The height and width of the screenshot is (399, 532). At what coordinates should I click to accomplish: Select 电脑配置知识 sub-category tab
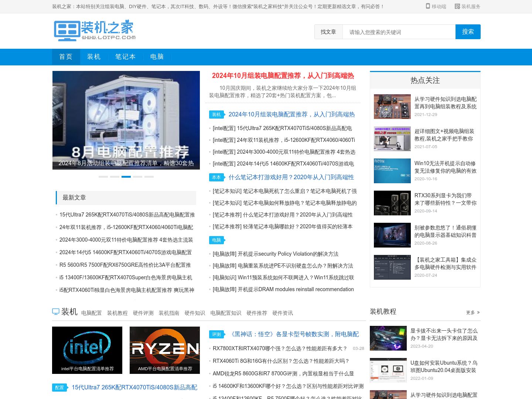[226, 313]
